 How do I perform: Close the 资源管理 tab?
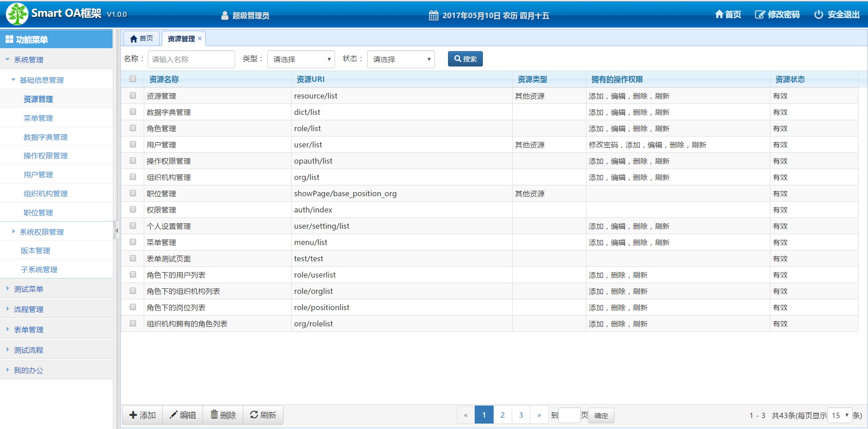[x=200, y=38]
